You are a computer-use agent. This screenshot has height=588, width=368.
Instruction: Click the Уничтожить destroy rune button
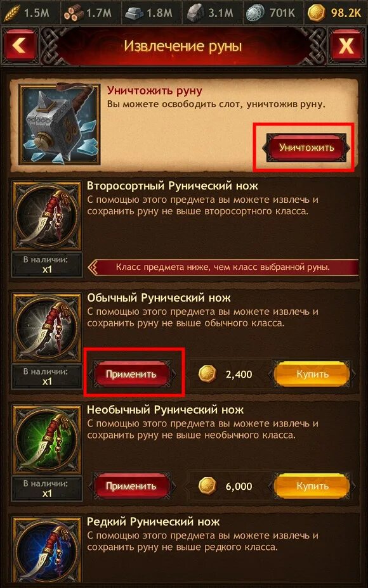306,148
